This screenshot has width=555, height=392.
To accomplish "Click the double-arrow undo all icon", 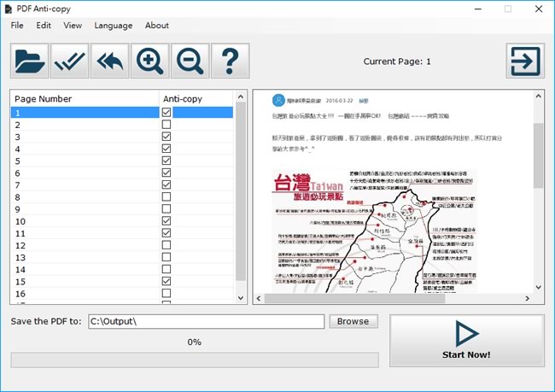I will tap(109, 61).
